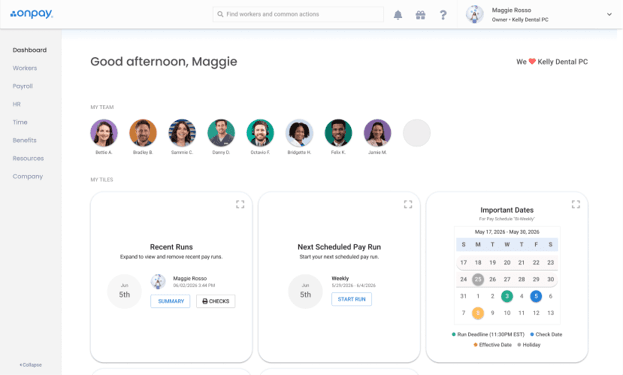This screenshot has height=375, width=623.
Task: Open the Workers menu item
Action: pyautogui.click(x=25, y=68)
